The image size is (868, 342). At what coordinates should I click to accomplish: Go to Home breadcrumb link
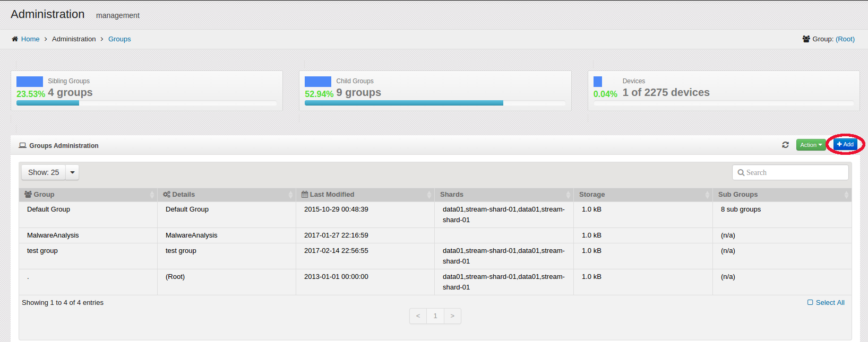pos(30,39)
